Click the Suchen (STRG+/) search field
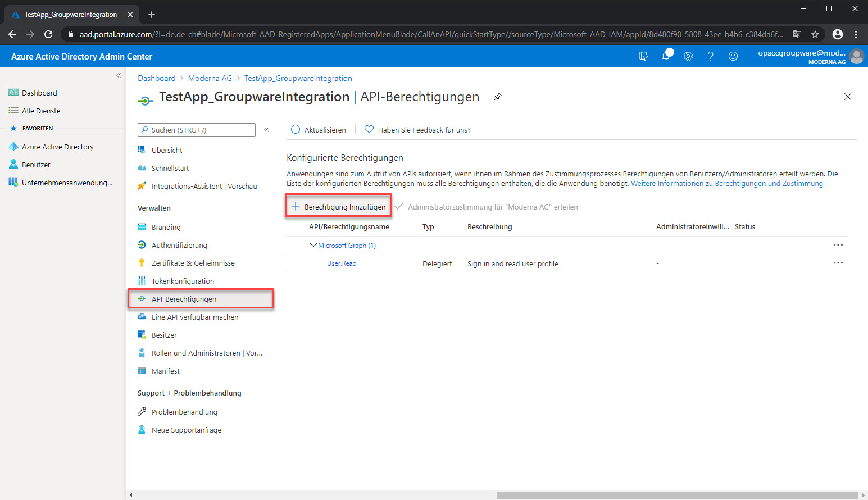Image resolution: width=868 pixels, height=500 pixels. pyautogui.click(x=197, y=130)
